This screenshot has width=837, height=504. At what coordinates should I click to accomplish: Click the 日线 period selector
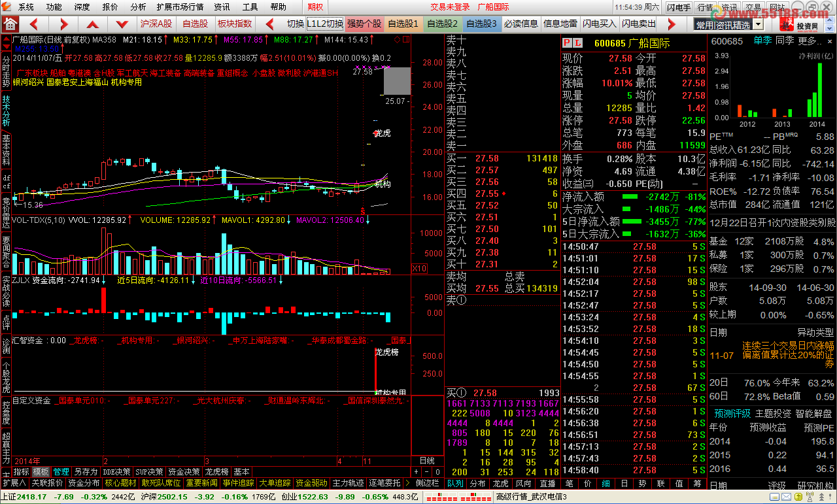tap(426, 460)
